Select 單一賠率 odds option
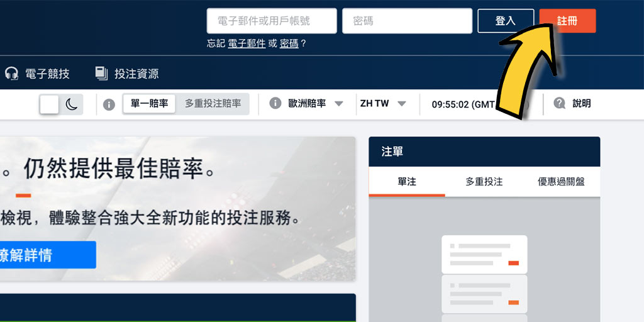The height and width of the screenshot is (322, 644). 150,104
